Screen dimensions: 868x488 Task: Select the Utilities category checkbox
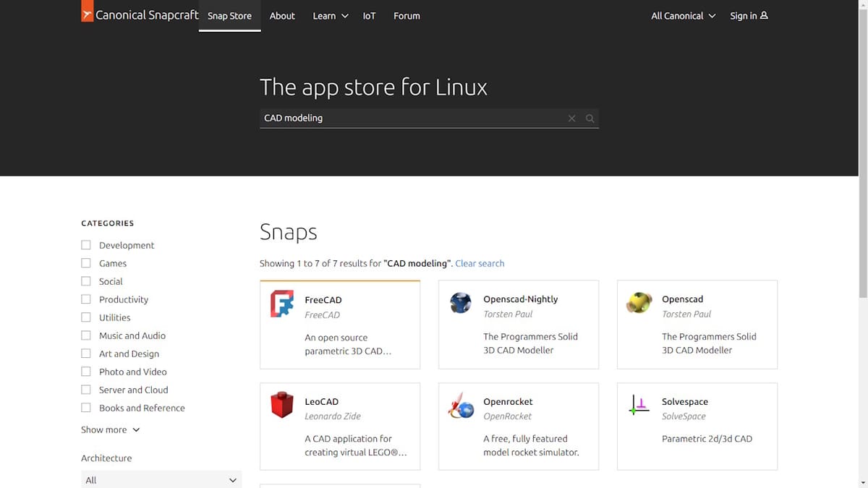86,317
